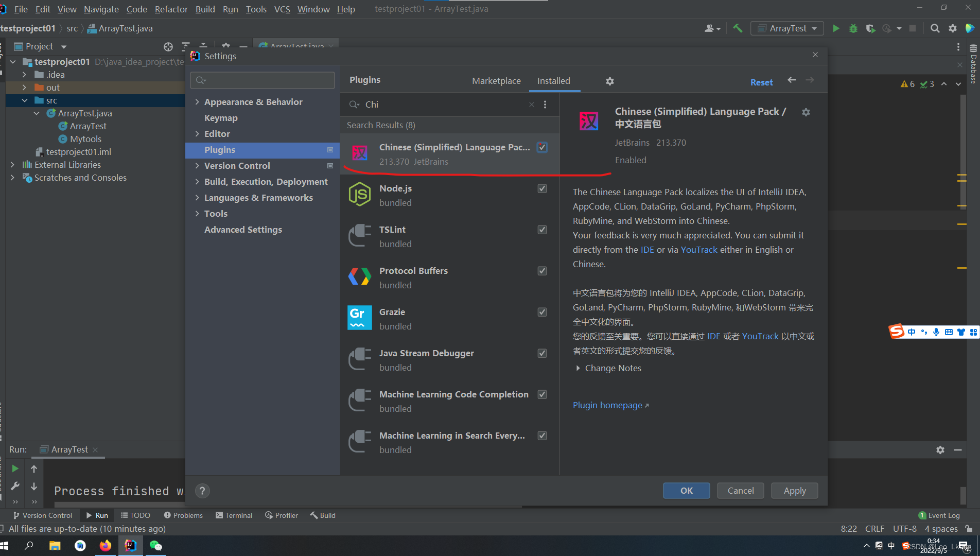Open the English YouTrack link in description

[x=699, y=250]
